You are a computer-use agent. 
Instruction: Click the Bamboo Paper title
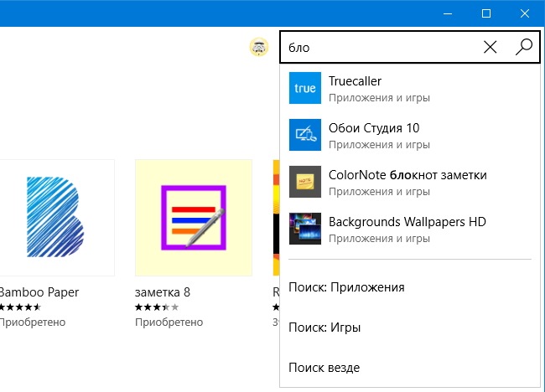39,292
